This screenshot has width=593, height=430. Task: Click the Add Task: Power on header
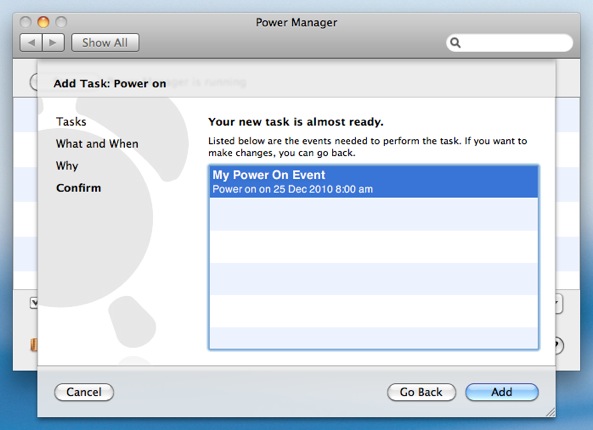coord(110,84)
